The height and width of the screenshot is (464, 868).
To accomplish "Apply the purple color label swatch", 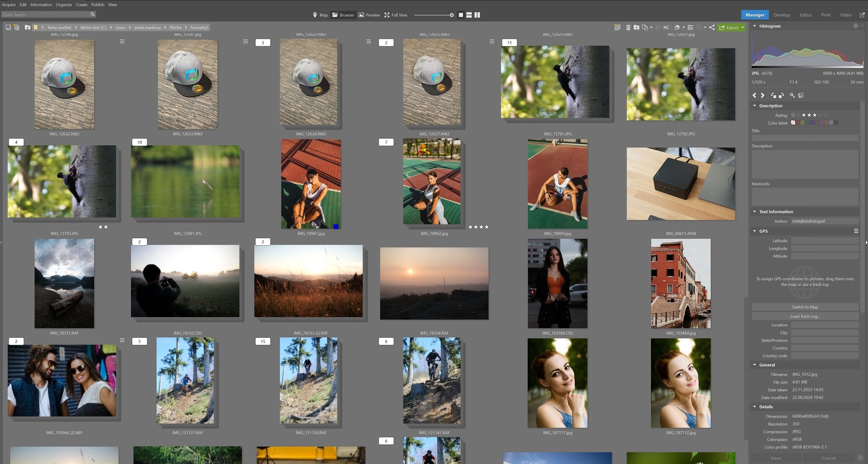I will point(821,123).
